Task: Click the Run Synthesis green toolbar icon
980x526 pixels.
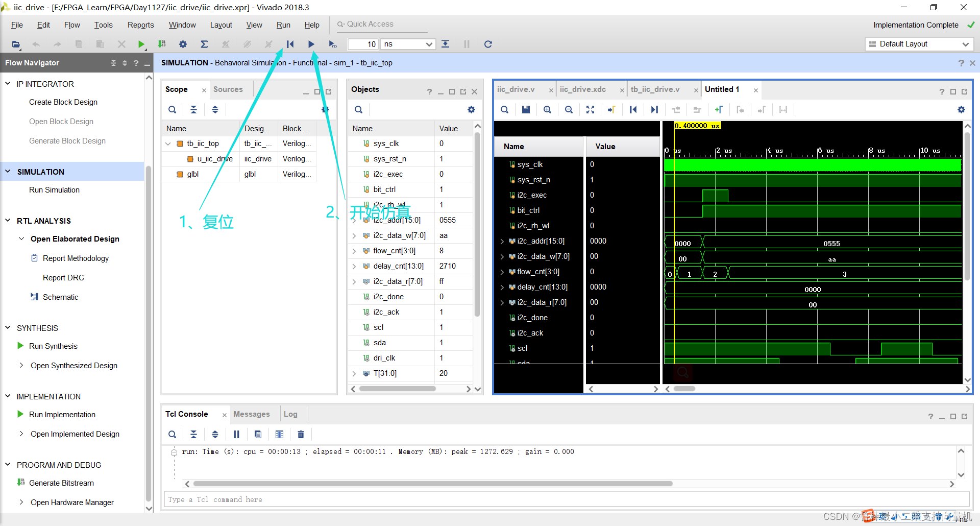Action: [141, 44]
